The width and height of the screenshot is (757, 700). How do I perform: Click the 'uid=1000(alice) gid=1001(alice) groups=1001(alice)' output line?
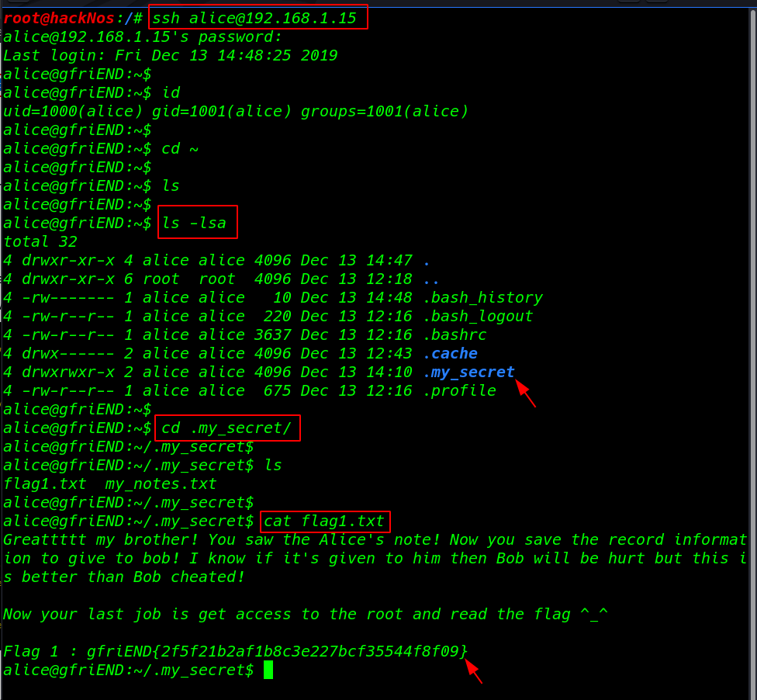coord(236,111)
